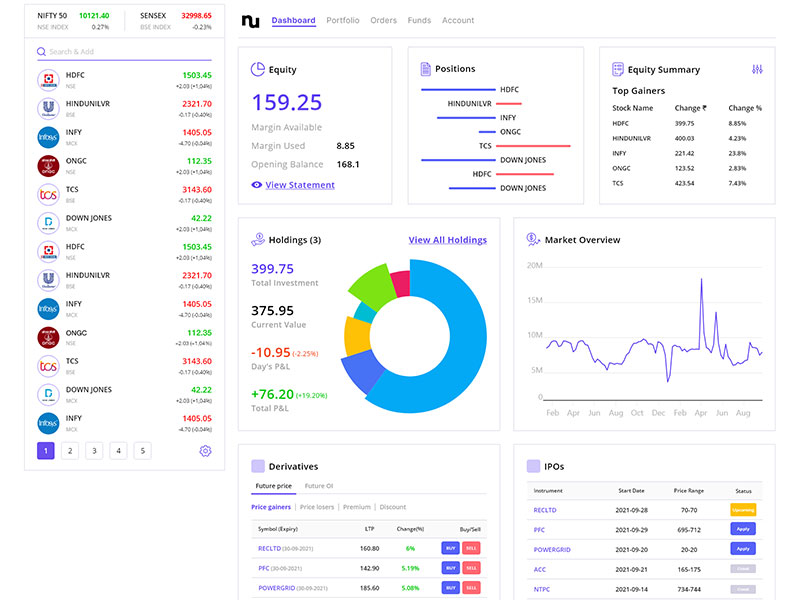The image size is (800, 600).
Task: Switch to the Future OI tab
Action: point(319,486)
